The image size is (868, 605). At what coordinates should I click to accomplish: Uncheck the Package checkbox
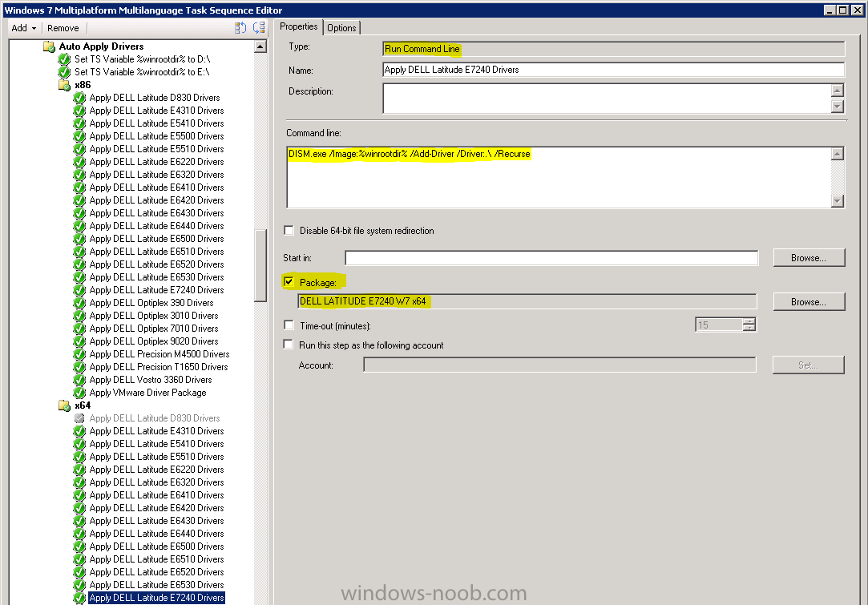(289, 282)
